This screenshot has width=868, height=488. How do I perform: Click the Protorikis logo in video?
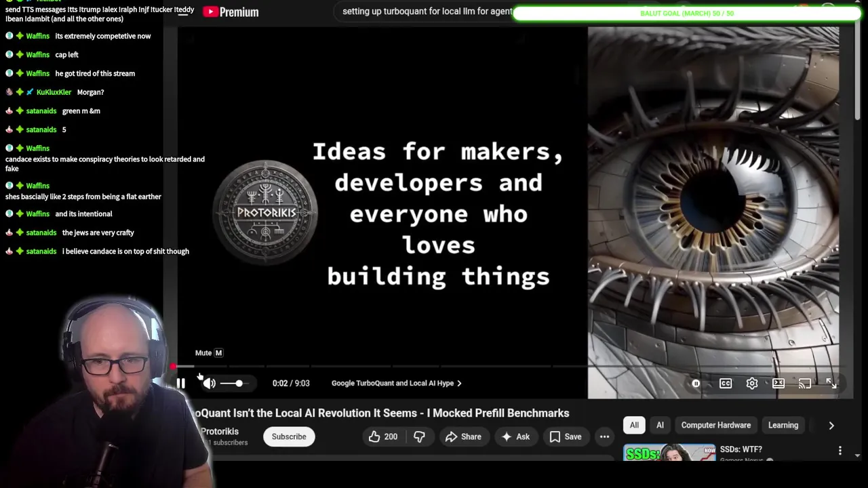[265, 213]
